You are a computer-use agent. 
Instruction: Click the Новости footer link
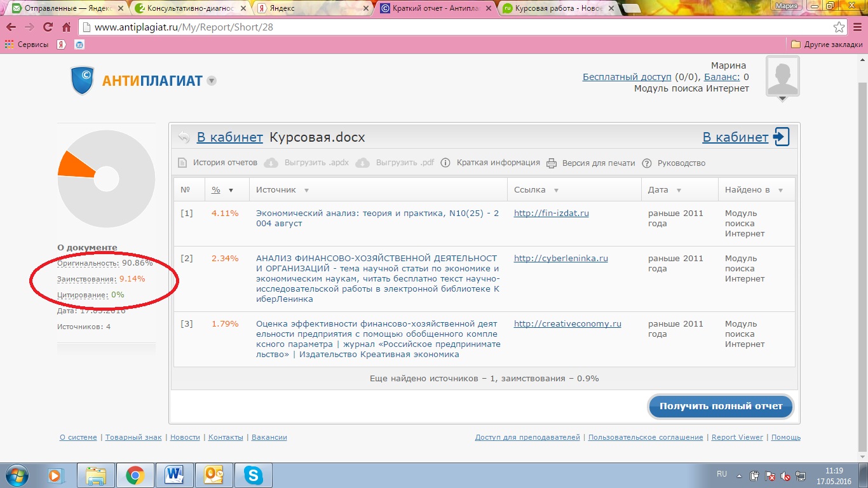pos(185,437)
